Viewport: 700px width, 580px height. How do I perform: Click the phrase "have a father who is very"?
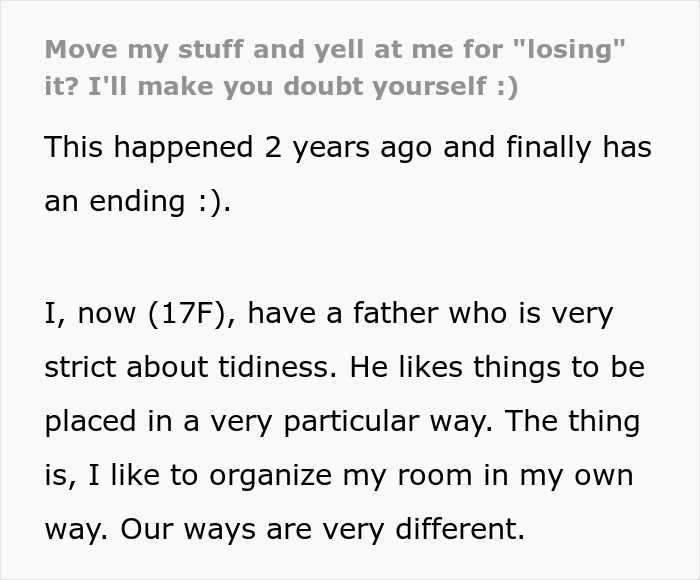(429, 313)
